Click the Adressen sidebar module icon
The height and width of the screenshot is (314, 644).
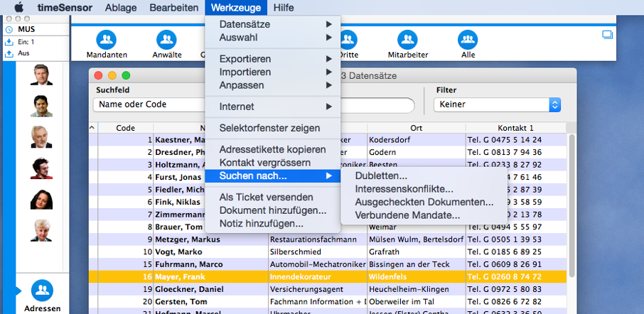[x=43, y=290]
